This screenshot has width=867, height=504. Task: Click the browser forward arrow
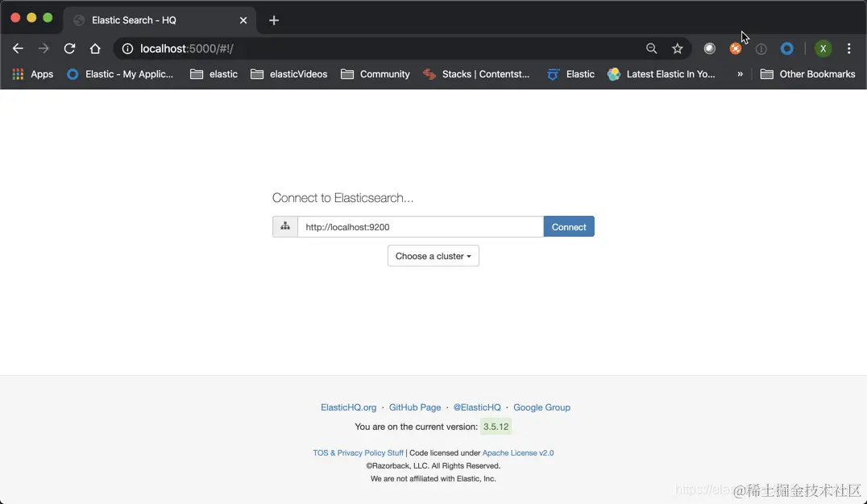[x=44, y=48]
